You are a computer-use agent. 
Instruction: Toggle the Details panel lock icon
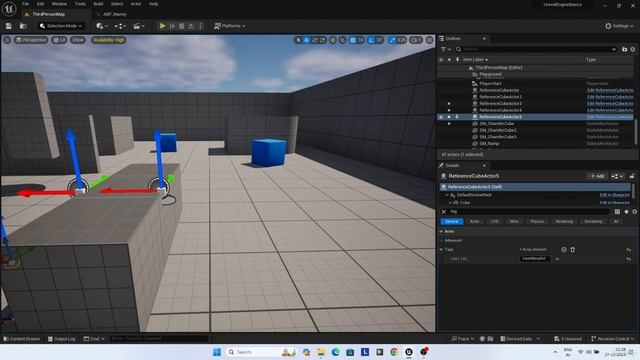[x=632, y=176]
